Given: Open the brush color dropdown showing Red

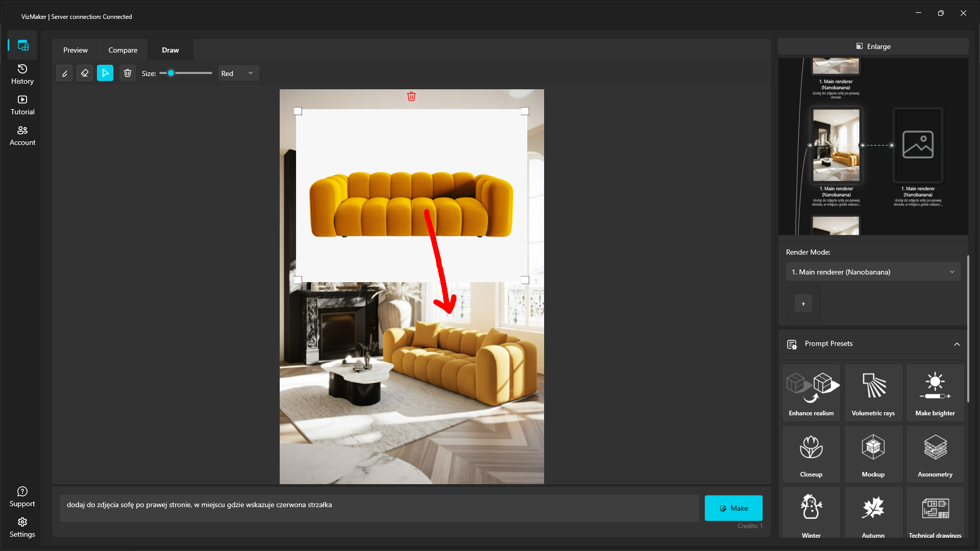Looking at the screenshot, I should (238, 73).
